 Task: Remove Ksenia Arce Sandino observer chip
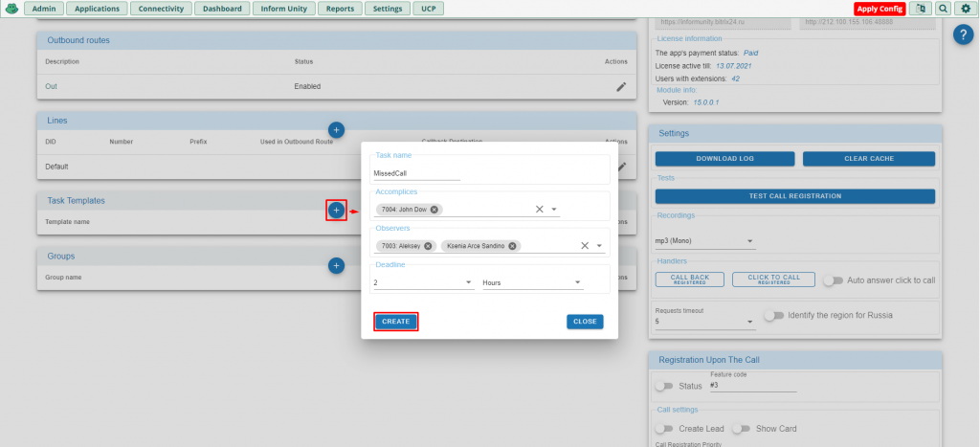point(512,246)
